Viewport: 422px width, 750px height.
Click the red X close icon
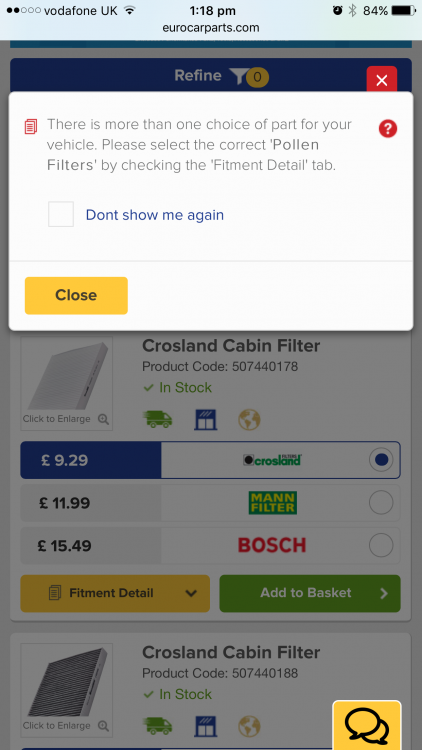click(381, 80)
